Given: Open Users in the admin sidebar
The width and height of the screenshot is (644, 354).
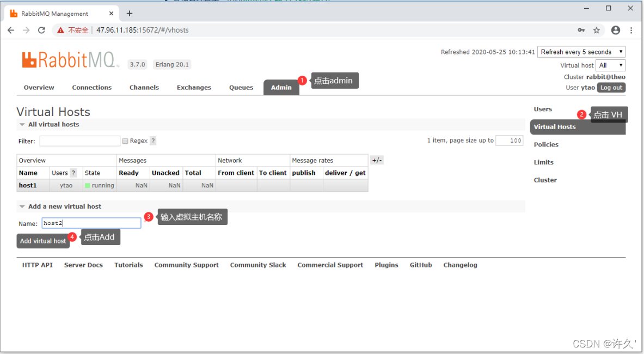Looking at the screenshot, I should tap(543, 109).
